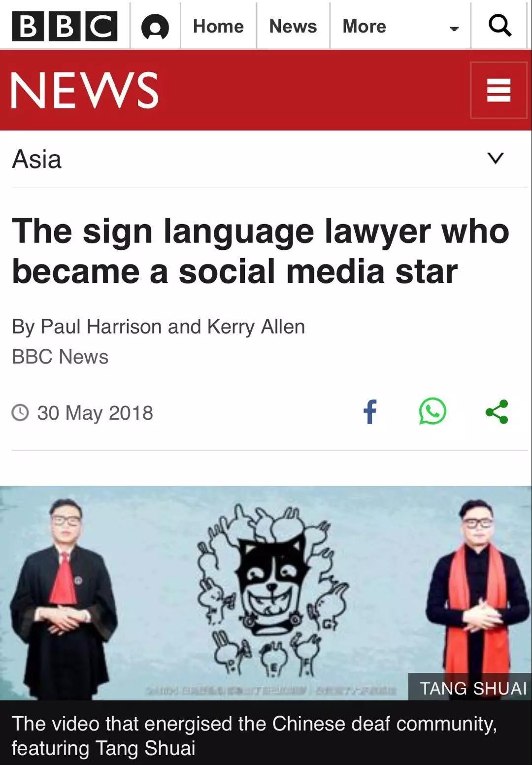This screenshot has width=532, height=765.
Task: Open the Asia section link
Action: point(36,159)
